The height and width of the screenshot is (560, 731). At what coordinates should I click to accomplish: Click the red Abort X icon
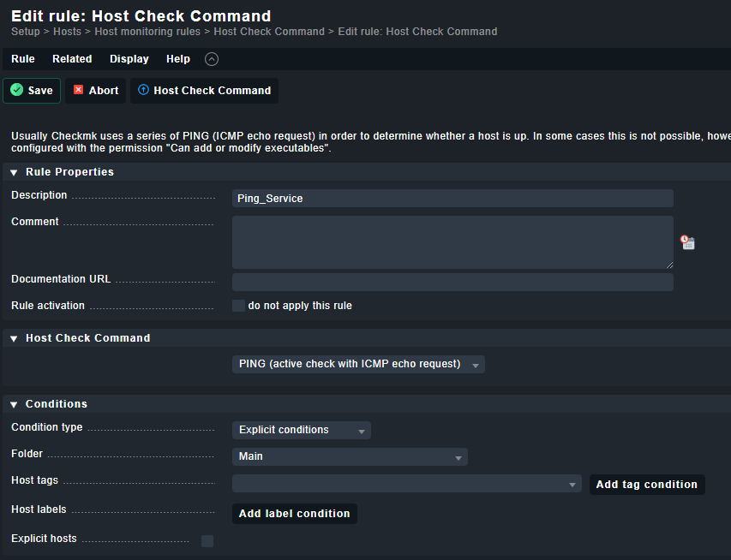pos(78,89)
